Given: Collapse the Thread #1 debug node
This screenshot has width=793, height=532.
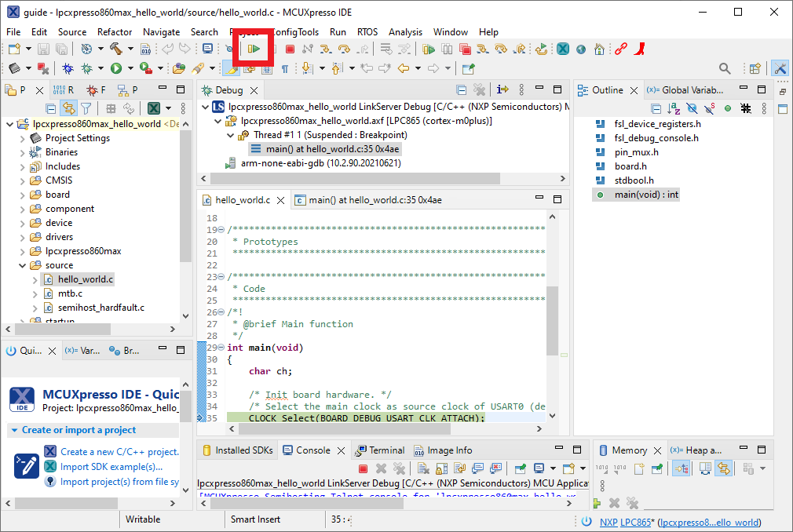Looking at the screenshot, I should (231, 135).
